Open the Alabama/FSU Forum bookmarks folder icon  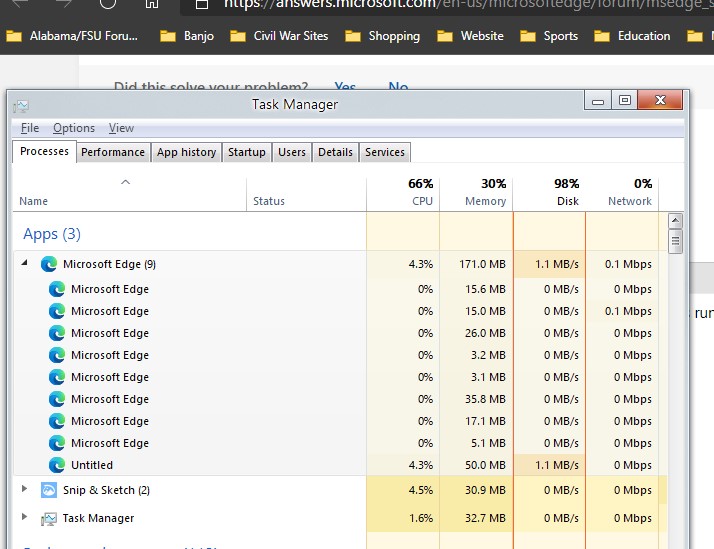[14, 36]
